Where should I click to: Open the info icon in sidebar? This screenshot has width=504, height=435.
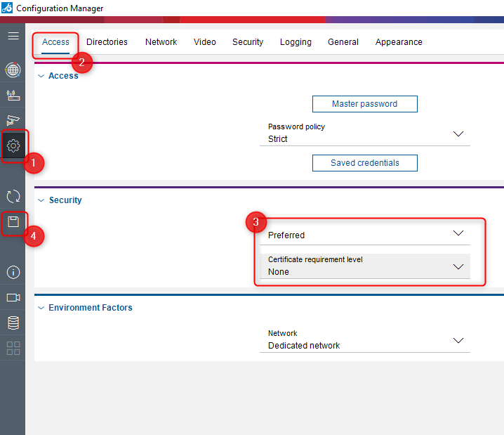[x=13, y=272]
